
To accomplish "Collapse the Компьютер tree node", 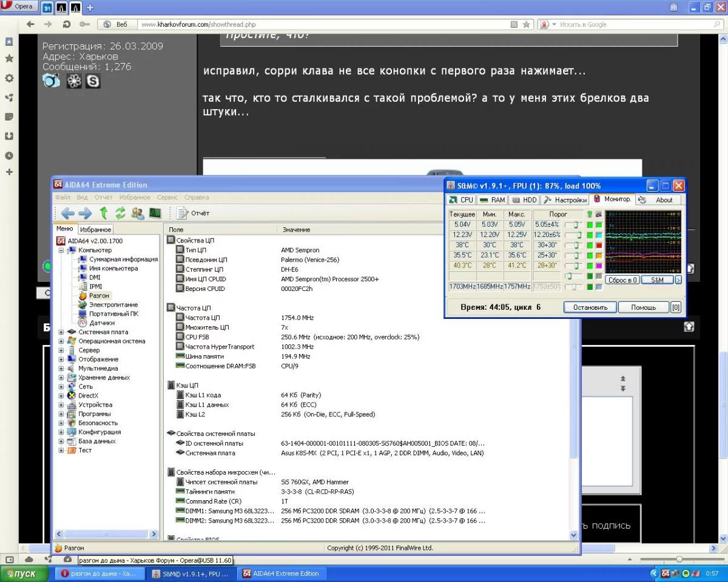I will coord(61,250).
